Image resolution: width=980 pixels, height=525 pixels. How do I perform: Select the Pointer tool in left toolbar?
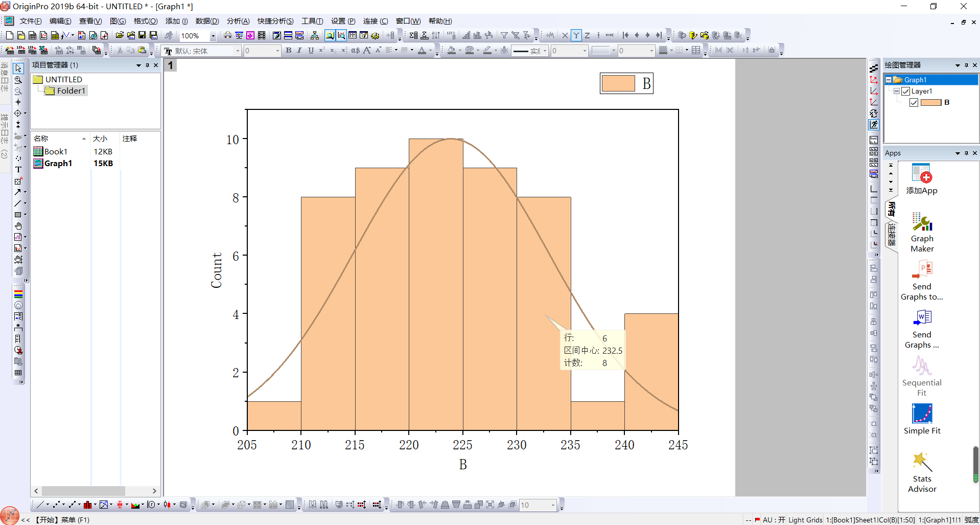[18, 69]
